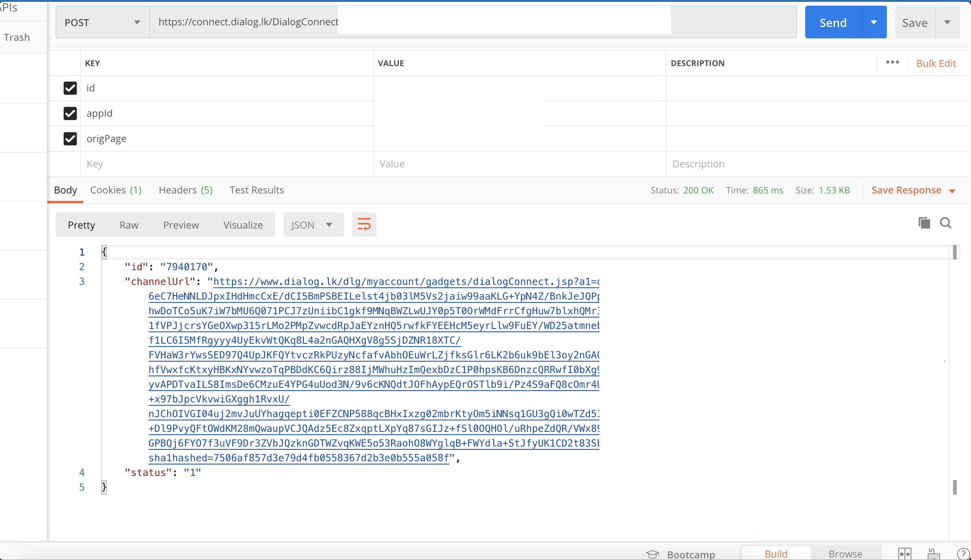The width and height of the screenshot is (971, 560).
Task: Open the Bootcamp link in status bar
Action: coord(691,554)
